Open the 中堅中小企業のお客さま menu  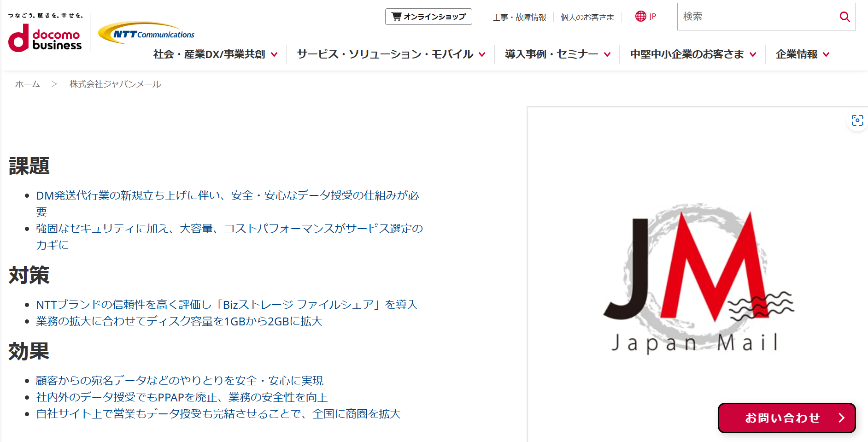coord(692,54)
